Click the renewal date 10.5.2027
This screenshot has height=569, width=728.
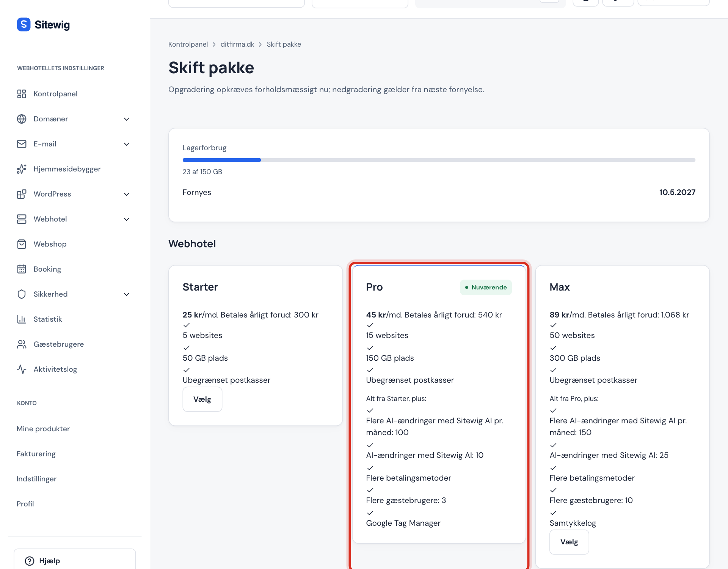point(677,192)
